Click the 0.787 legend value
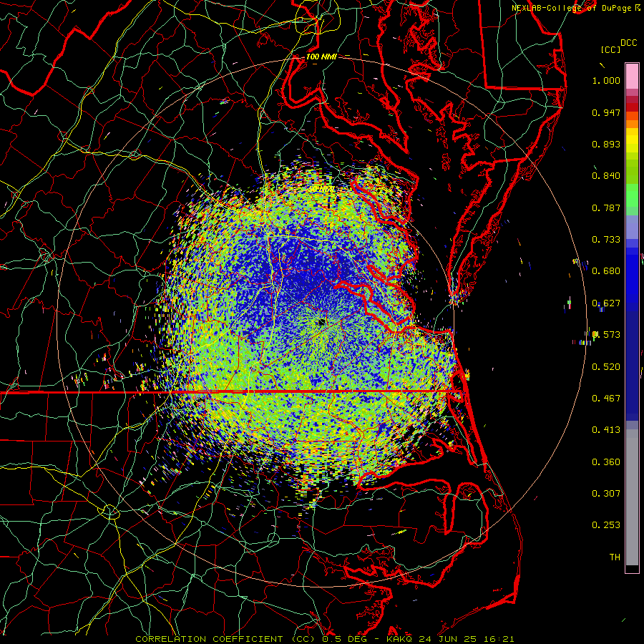The image size is (644, 644). pos(606,208)
